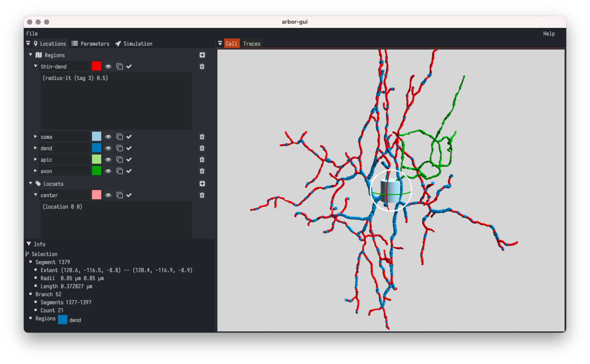Switch to the Traces tab
The image size is (590, 364).
252,43
